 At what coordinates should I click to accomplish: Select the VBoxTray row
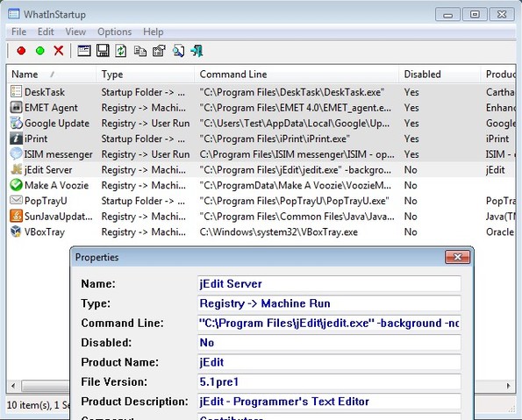(x=261, y=232)
